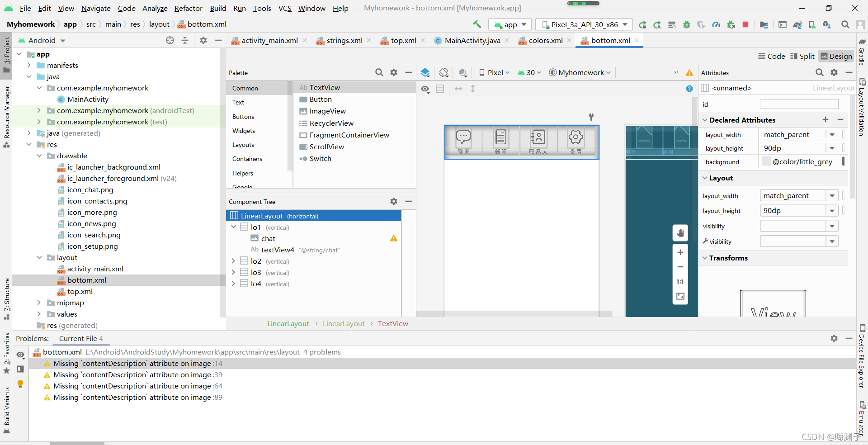This screenshot has width=868, height=445.
Task: Expand the lo2 vertical layout node
Action: [x=233, y=261]
